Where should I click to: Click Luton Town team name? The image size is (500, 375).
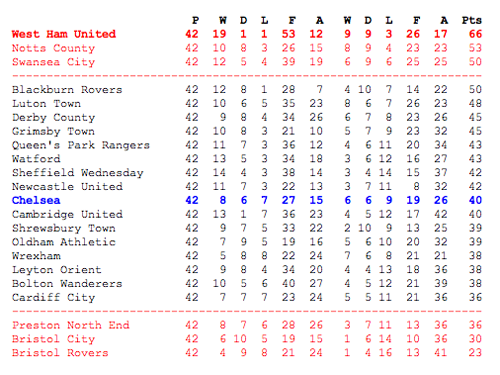pyautogui.click(x=47, y=104)
